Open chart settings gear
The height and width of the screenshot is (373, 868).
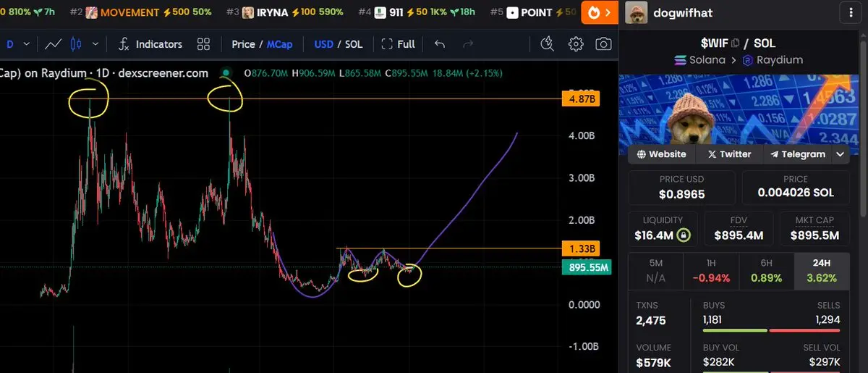point(576,44)
